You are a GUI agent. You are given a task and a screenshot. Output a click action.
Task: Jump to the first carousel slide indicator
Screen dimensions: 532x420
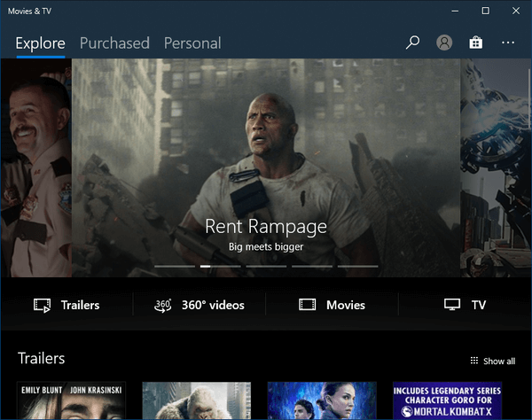click(x=175, y=267)
